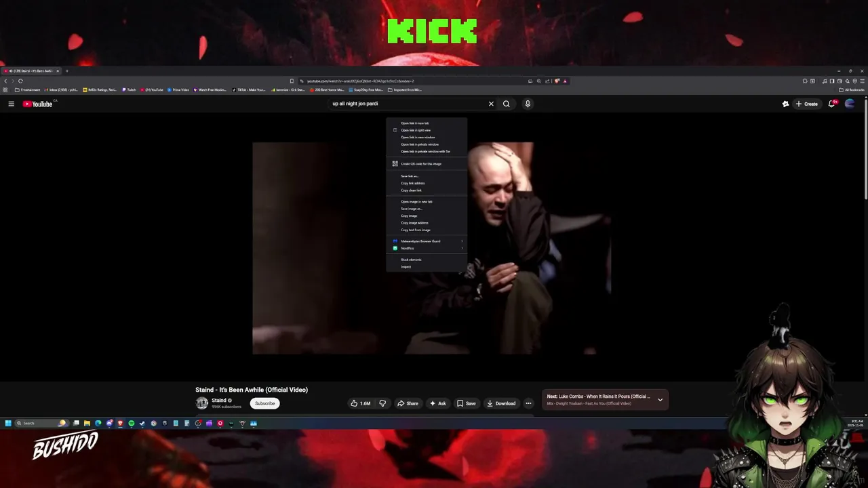Viewport: 868px width, 488px height.
Task: Open Microsoft Edge from the taskbar
Action: coord(98,423)
